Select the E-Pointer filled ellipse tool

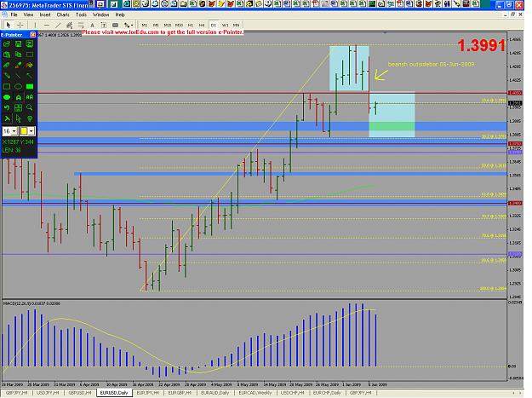pos(7,97)
